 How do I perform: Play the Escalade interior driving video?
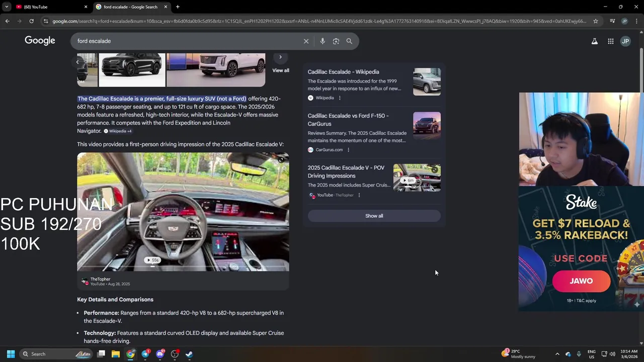pos(183,212)
